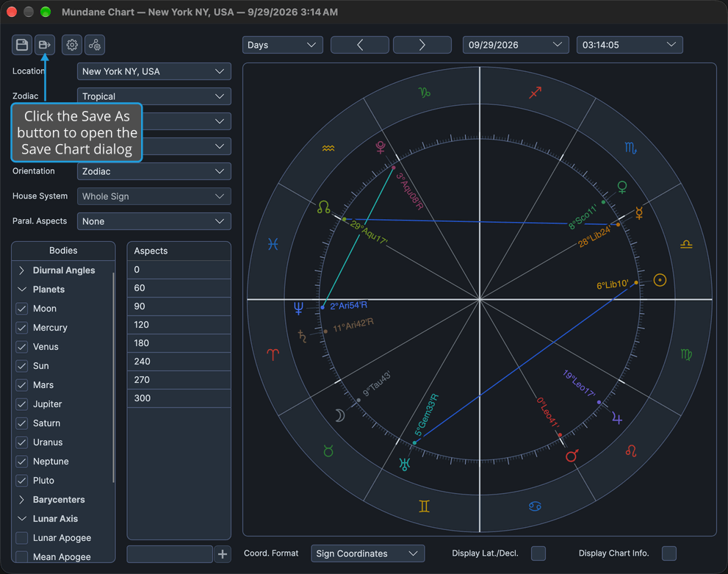Enable the Lunar Apogee checkbox
728x574 pixels.
pyautogui.click(x=22, y=538)
